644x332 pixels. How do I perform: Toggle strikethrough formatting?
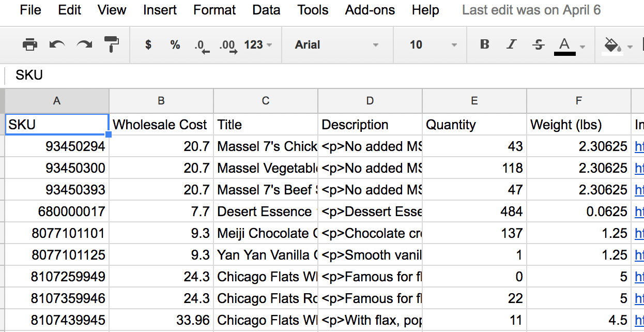coord(538,45)
